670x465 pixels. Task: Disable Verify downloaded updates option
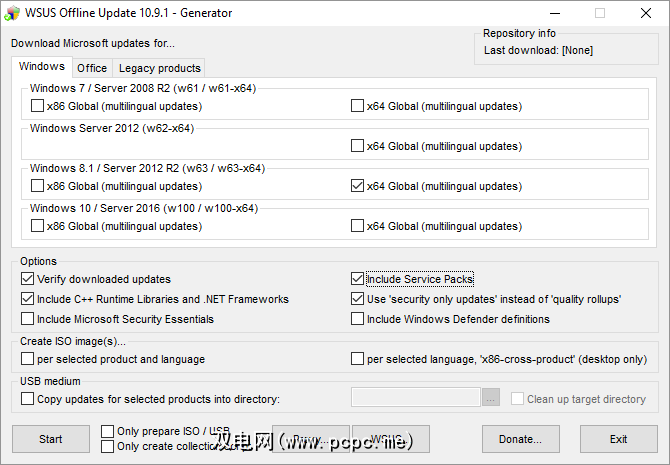[x=28, y=279]
